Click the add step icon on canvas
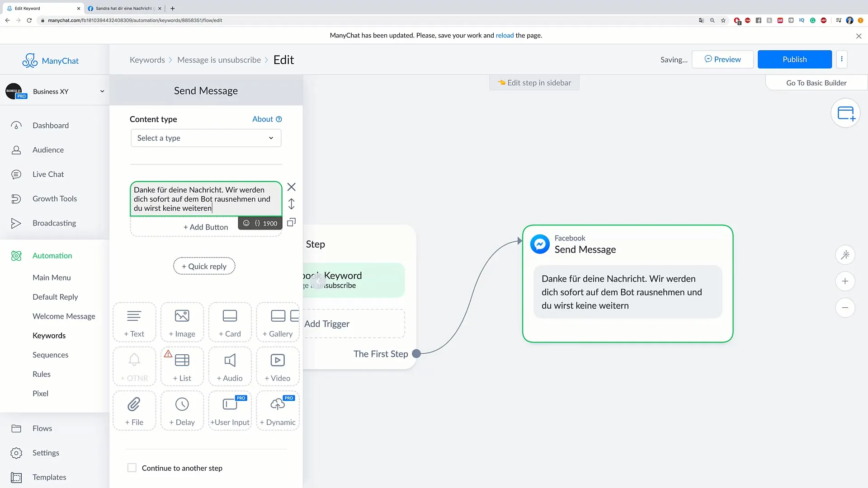The image size is (868, 488). pyautogui.click(x=845, y=113)
